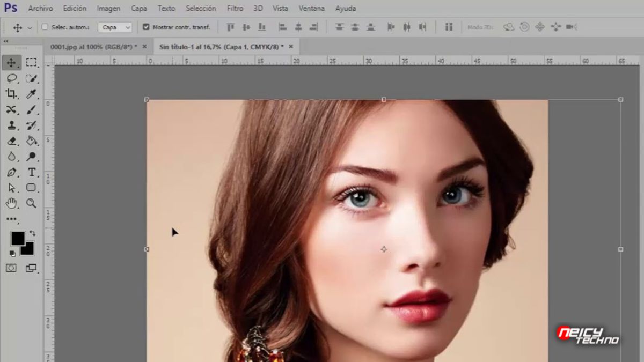Select the Lasso tool

(x=11, y=79)
